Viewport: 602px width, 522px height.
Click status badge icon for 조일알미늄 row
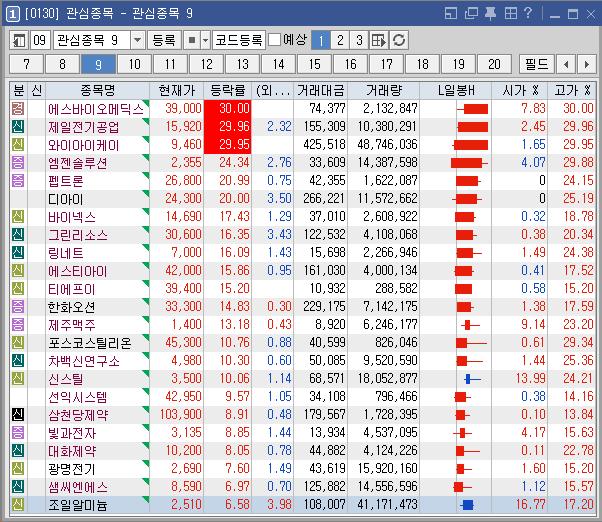coord(18,504)
